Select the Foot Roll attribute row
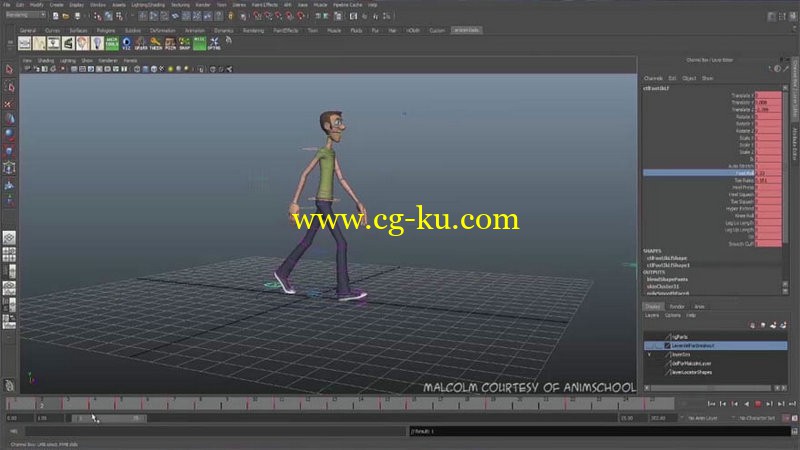This screenshot has width=800, height=450. pos(712,173)
